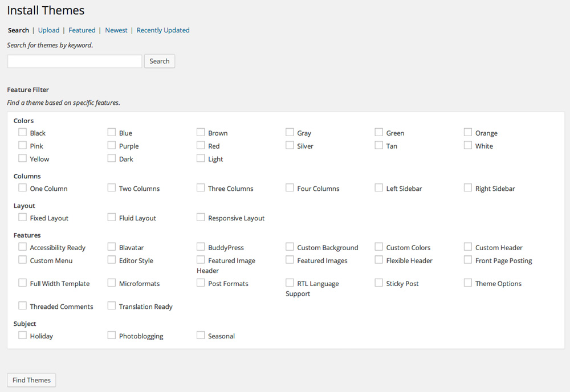Check the Two Columns filter

click(x=111, y=187)
